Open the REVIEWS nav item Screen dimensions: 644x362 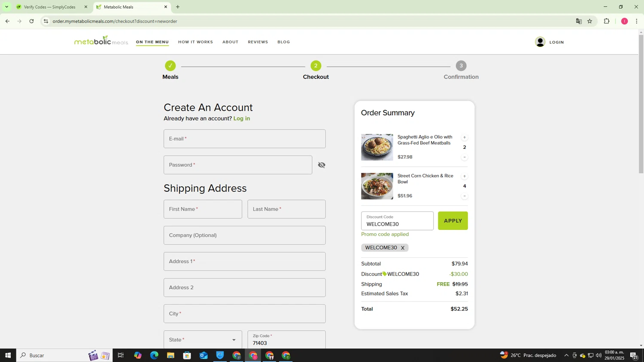point(258,42)
